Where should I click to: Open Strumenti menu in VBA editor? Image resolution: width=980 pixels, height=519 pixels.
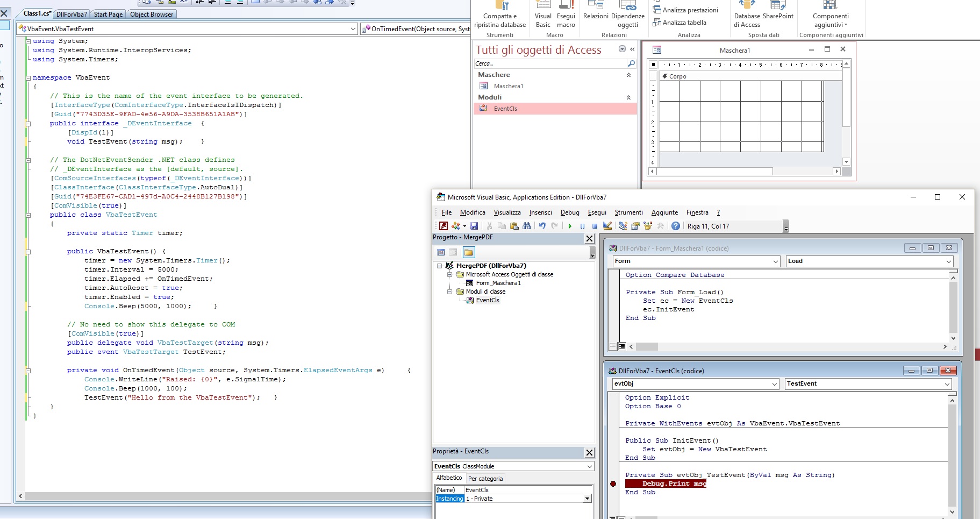[628, 212]
